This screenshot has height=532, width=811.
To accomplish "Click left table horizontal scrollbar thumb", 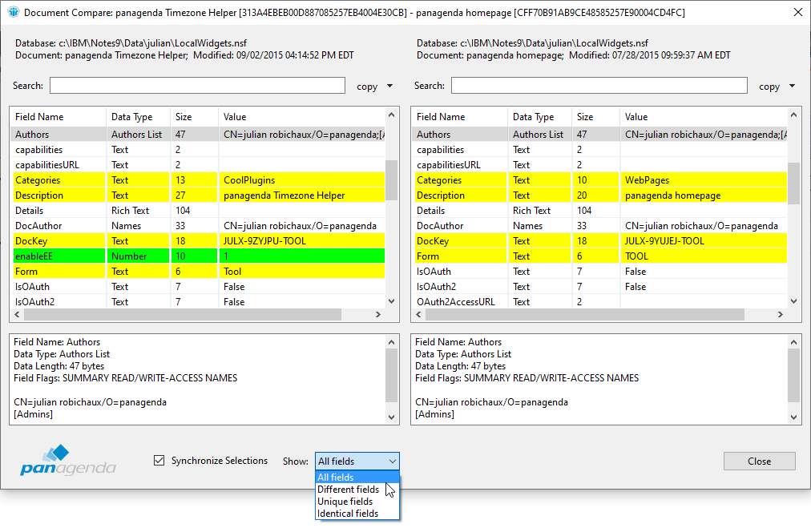I will (x=183, y=314).
